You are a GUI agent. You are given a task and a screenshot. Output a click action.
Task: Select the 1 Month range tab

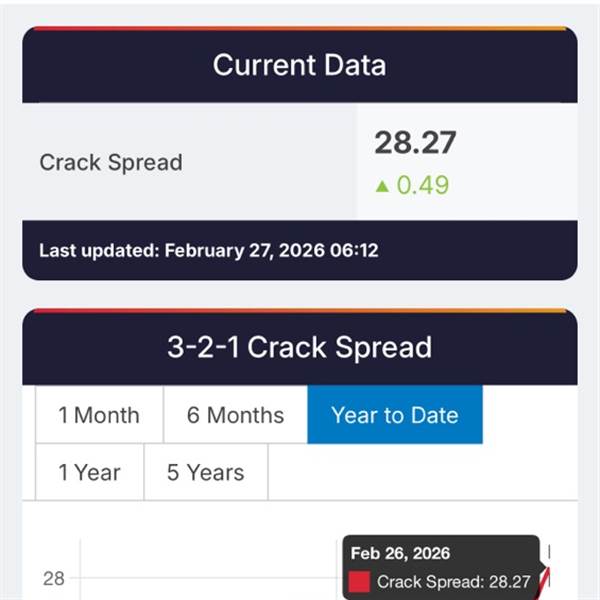[99, 415]
